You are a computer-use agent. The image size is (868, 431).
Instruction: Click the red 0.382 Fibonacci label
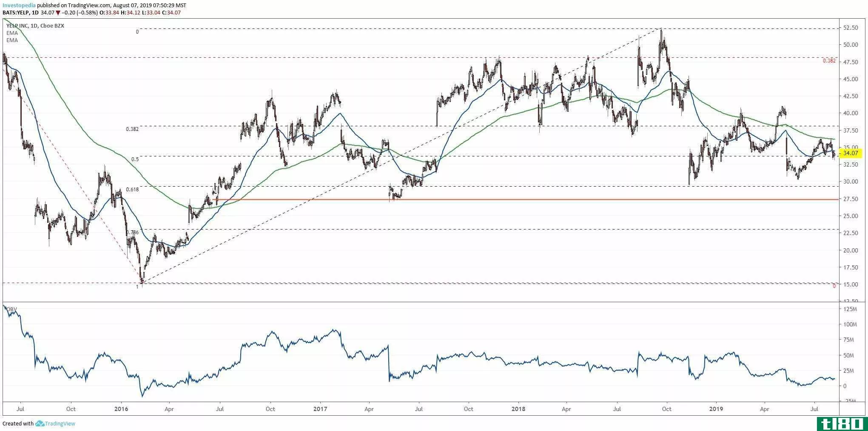[829, 61]
